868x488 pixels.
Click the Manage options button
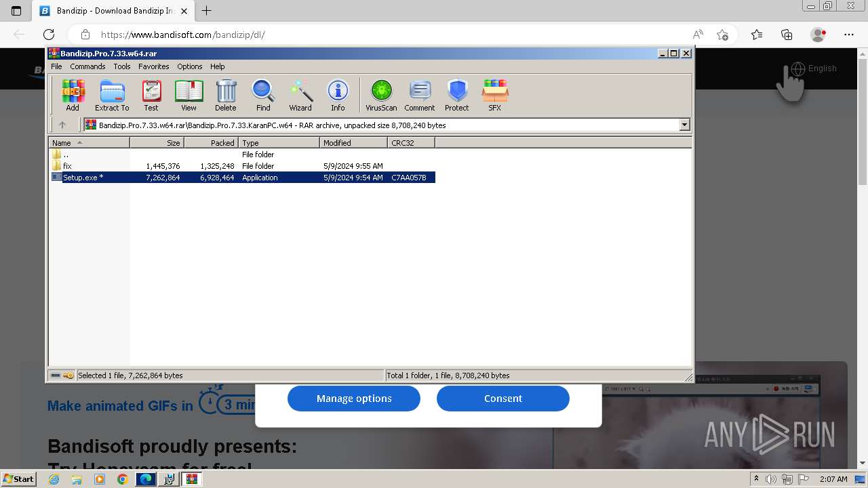click(x=354, y=399)
